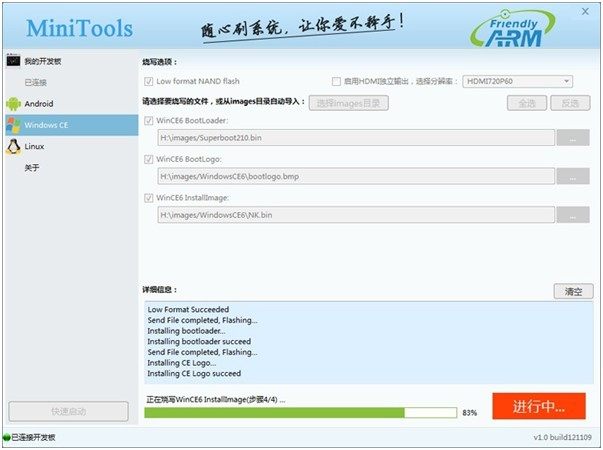
Task: Click the development board icon
Action: click(x=13, y=60)
